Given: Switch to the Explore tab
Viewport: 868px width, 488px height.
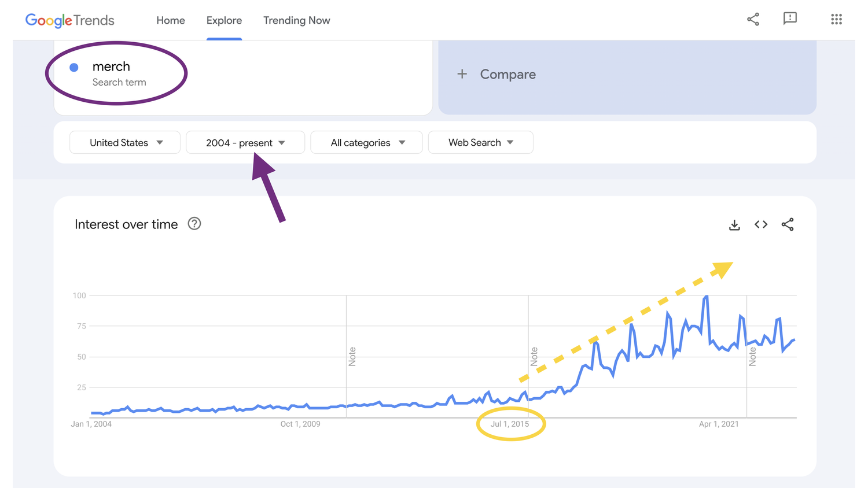Looking at the screenshot, I should tap(224, 20).
